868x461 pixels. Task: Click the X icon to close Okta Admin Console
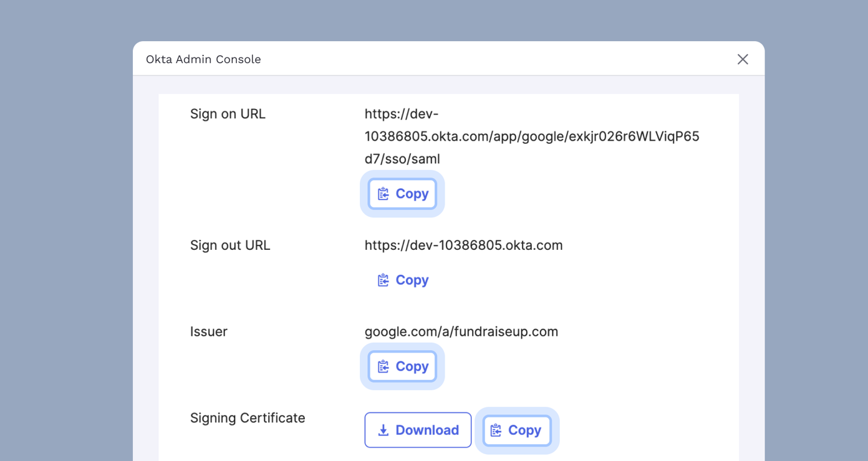pyautogui.click(x=743, y=59)
